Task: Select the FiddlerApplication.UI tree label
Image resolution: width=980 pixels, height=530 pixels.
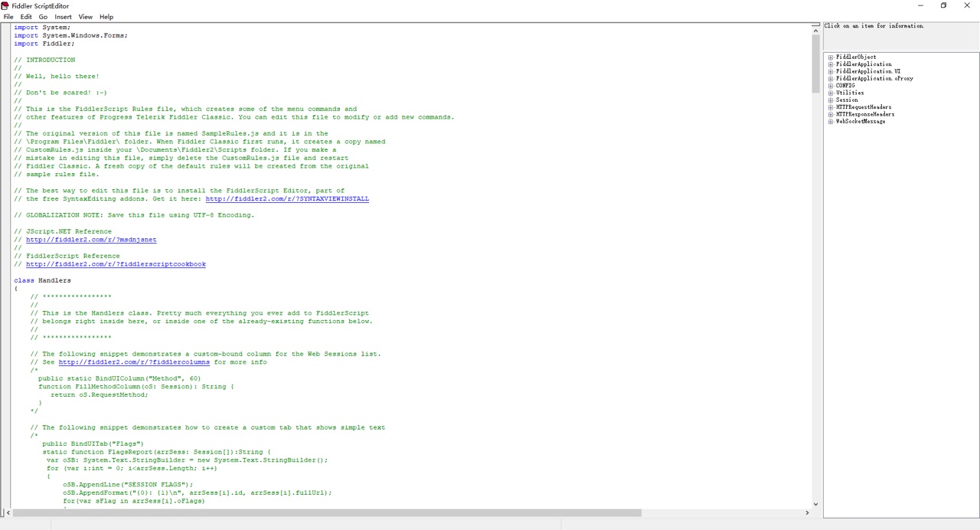Action: point(868,71)
